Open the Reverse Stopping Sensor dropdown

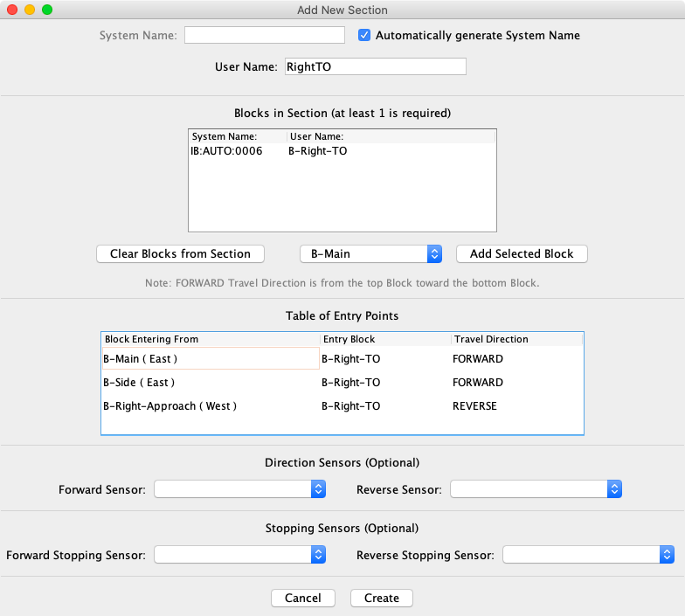588,555
